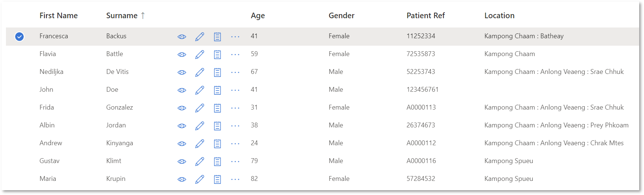This screenshot has height=195, width=644.
Task: Click the surname Gonzalez
Action: click(x=119, y=107)
